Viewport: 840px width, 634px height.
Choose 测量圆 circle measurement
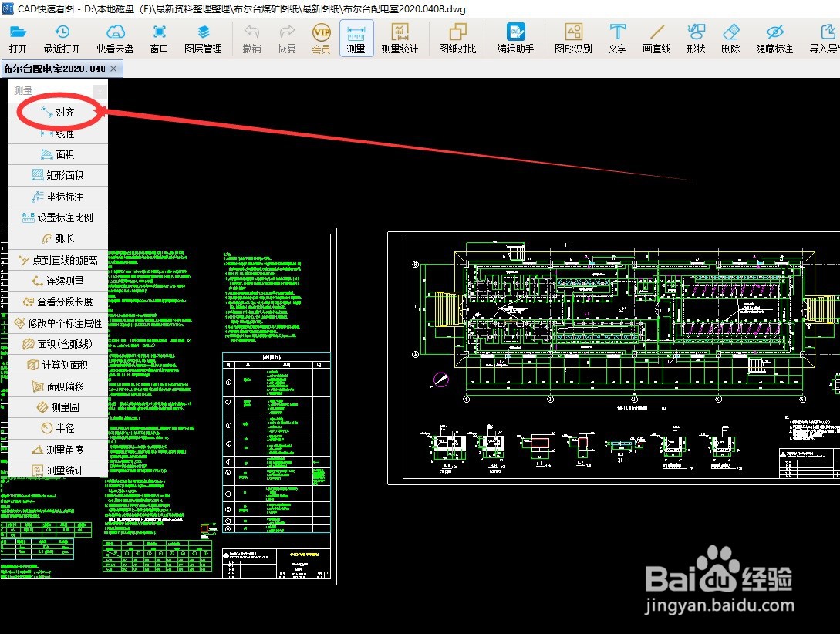tap(58, 407)
